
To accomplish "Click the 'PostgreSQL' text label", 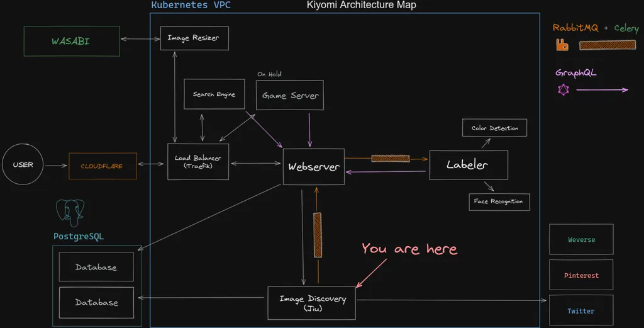I will (79, 236).
